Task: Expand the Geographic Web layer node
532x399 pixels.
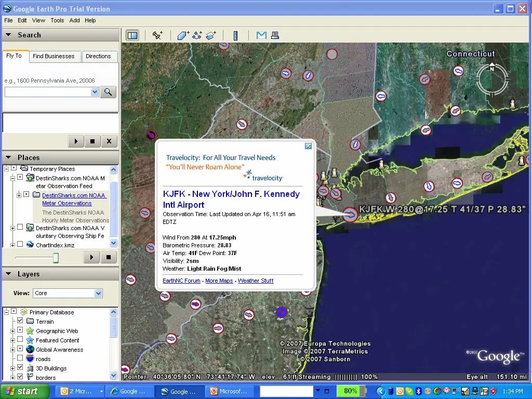Action: pos(12,331)
